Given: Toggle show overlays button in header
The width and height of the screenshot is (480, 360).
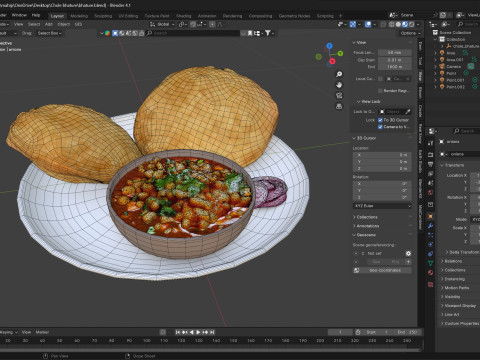Looking at the screenshot, I should point(368,24).
